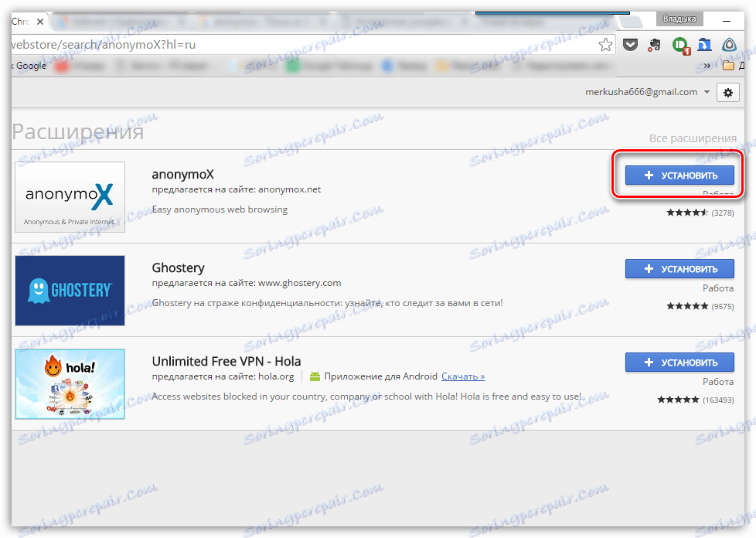This screenshot has height=538, width=756.
Task: Install the anonymoX extension
Action: click(679, 175)
